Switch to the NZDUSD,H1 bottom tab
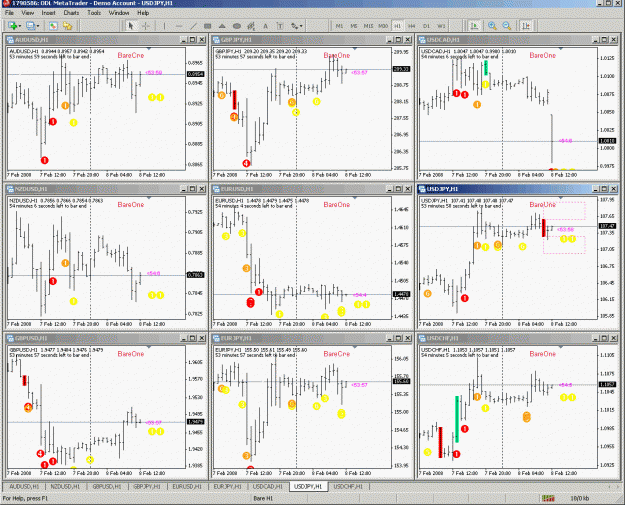Screen dimensions: 625x505 tap(65, 487)
